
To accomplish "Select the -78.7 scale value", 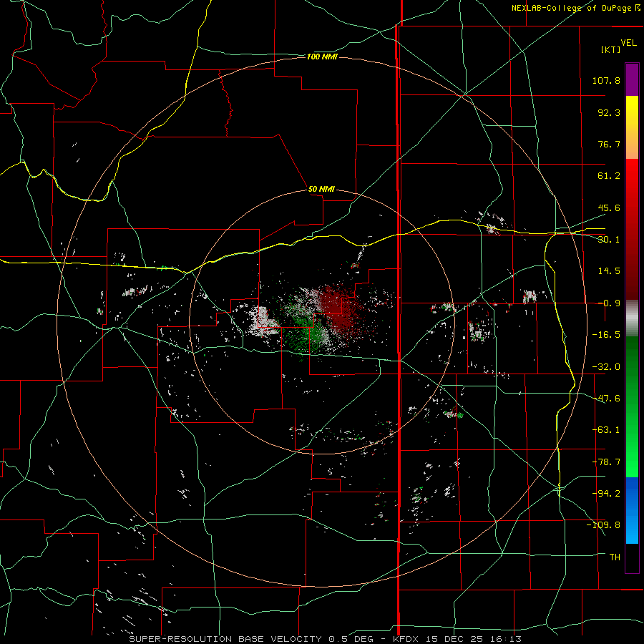I will (606, 462).
